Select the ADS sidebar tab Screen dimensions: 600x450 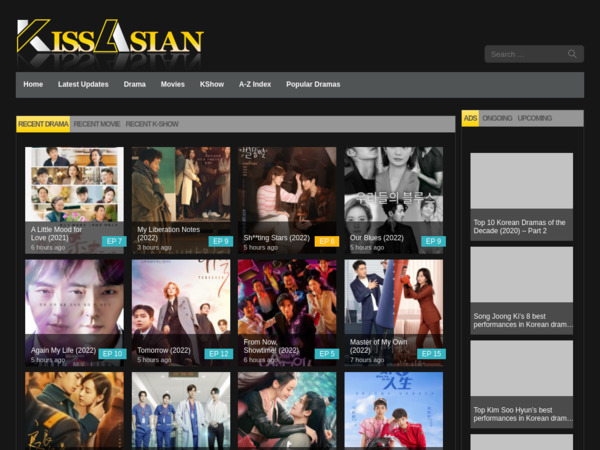click(x=470, y=118)
